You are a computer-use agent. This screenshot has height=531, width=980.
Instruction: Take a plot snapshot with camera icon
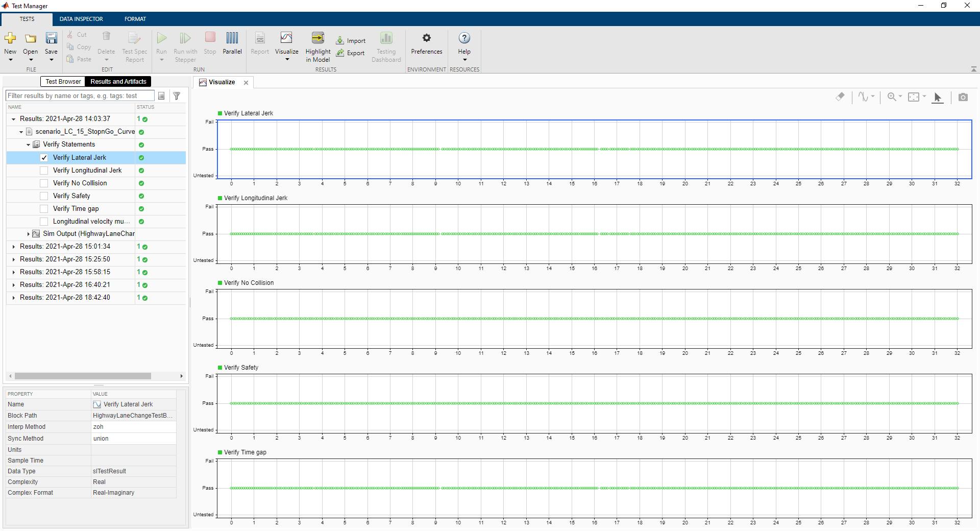(x=963, y=97)
